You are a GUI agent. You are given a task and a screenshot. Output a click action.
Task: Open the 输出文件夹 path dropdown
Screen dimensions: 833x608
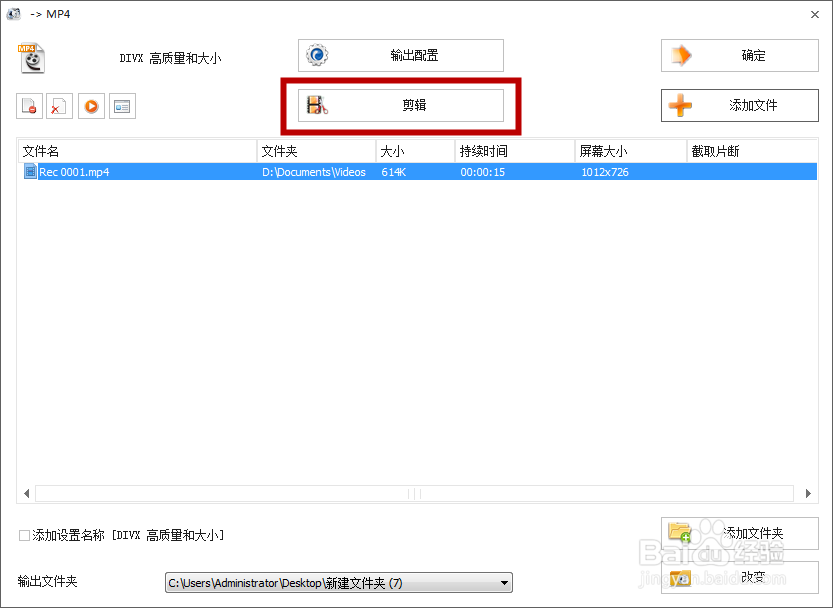click(x=338, y=583)
